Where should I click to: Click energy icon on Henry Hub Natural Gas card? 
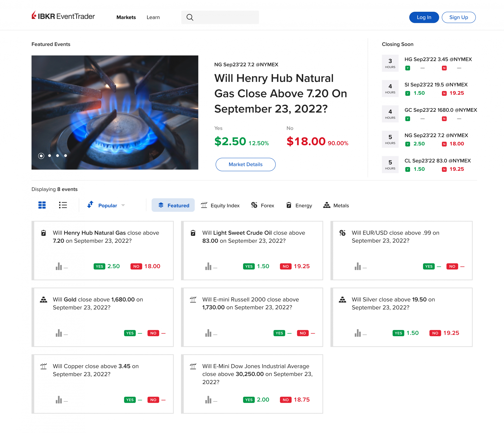pos(43,233)
